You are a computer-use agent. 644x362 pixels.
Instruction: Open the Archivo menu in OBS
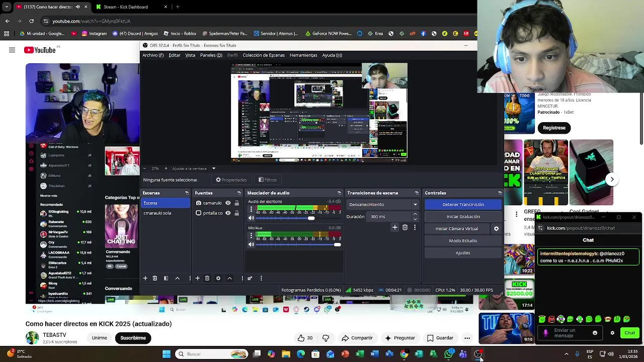pos(153,55)
